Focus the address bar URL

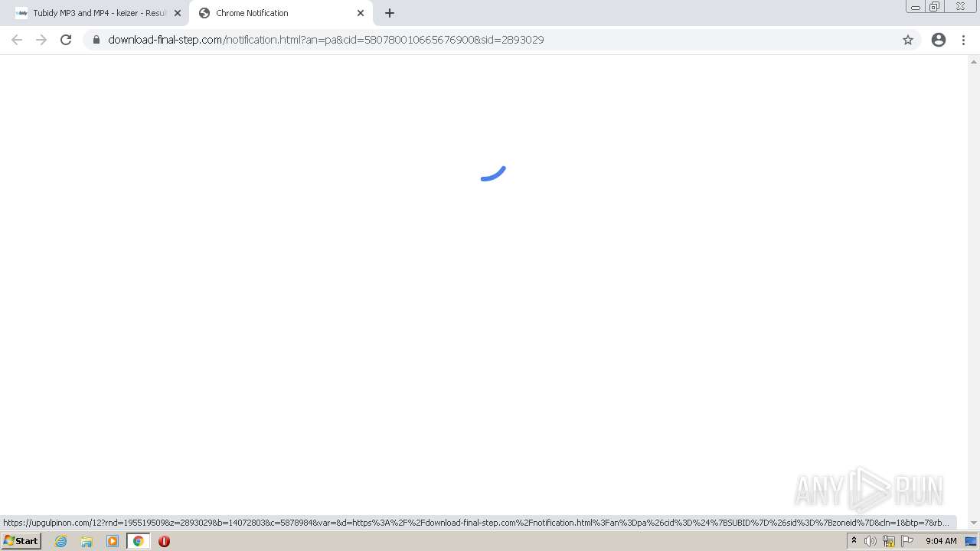coord(326,40)
